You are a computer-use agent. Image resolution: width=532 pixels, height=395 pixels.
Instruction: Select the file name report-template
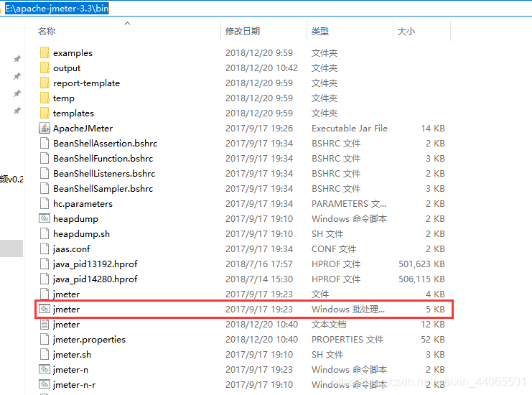click(87, 83)
